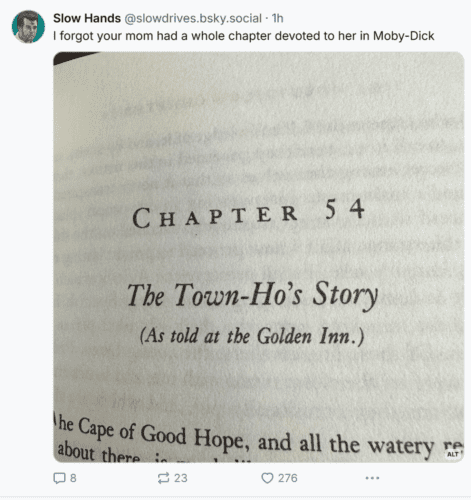The image size is (471, 500).
Task: Click the Golden Inn subtitle in the photo
Action: tap(252, 336)
